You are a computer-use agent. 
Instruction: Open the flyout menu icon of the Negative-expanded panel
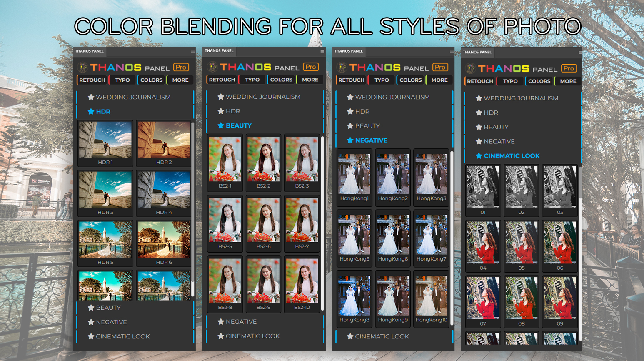tap(452, 51)
